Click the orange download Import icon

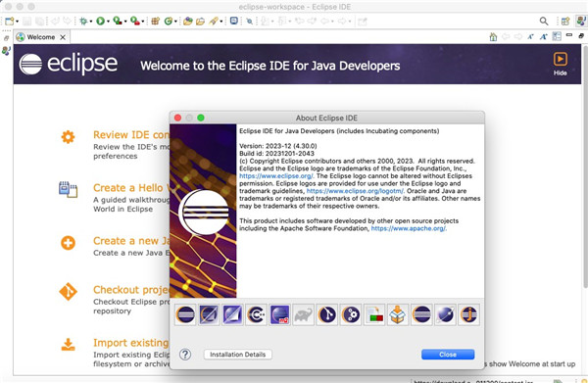click(x=68, y=345)
